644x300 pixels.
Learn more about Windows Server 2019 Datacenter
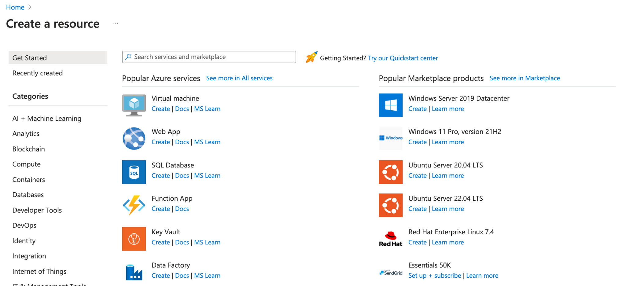(x=448, y=109)
